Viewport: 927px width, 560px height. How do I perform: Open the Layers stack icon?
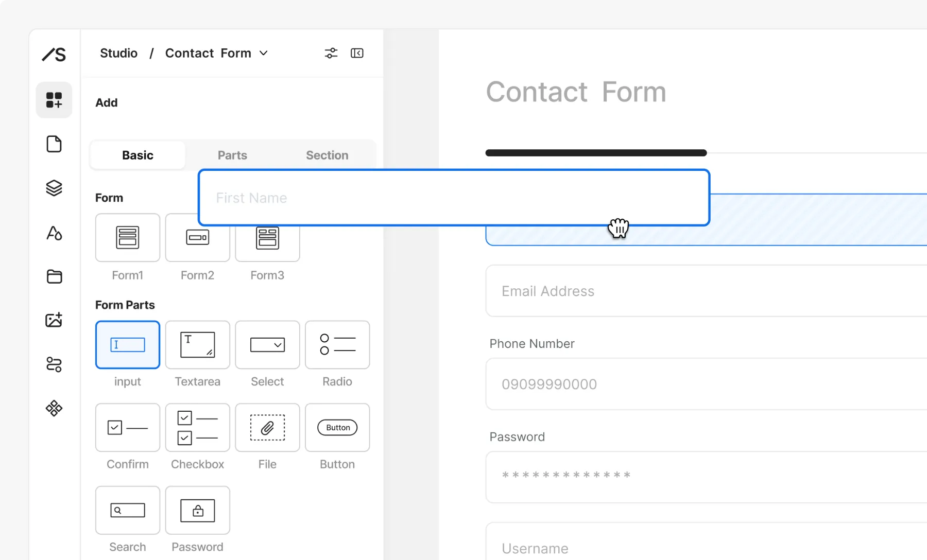click(x=54, y=188)
